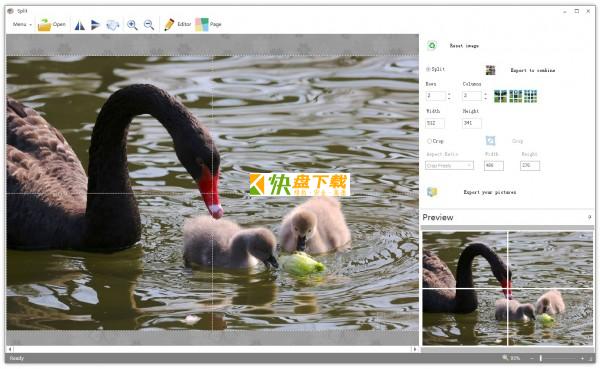The image size is (600, 369).
Task: Click the zoom slider minus button
Action: point(532,358)
